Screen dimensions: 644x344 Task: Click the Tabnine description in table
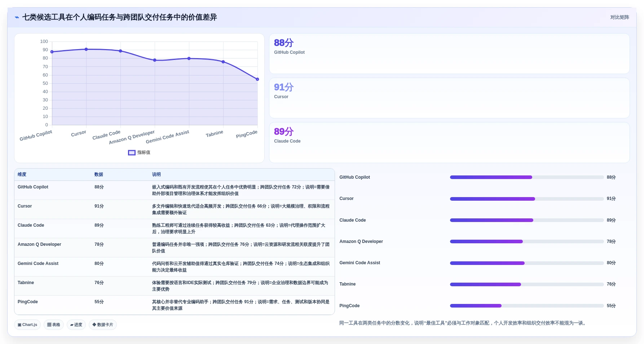[240, 286]
